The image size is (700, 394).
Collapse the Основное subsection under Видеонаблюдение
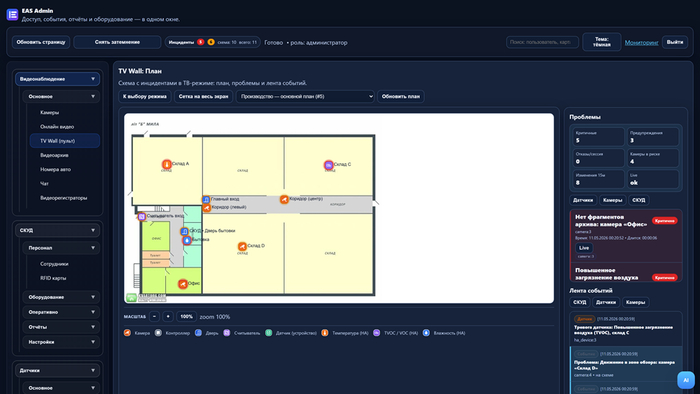click(61, 96)
